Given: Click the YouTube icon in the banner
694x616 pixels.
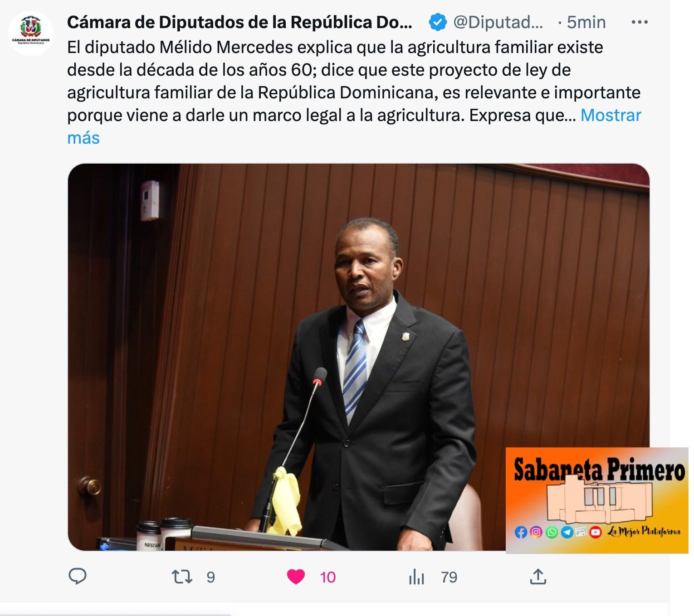Looking at the screenshot, I should point(596,532).
